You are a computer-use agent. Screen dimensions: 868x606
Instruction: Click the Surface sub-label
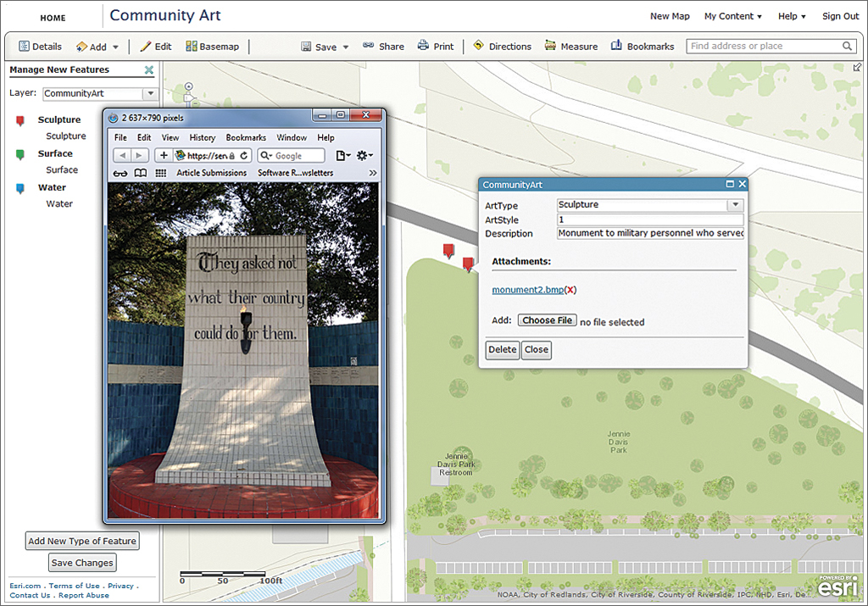coord(61,170)
